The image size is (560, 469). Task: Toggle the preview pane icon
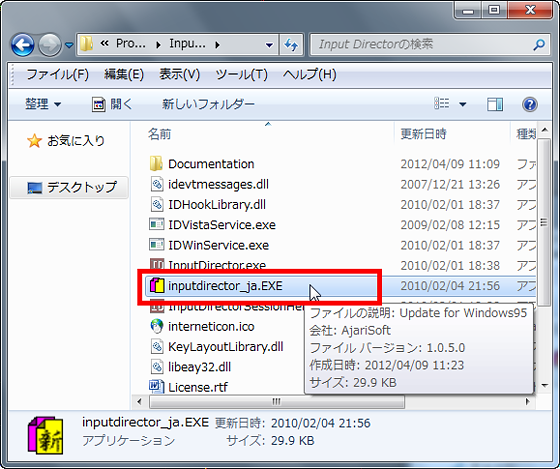tap(495, 104)
